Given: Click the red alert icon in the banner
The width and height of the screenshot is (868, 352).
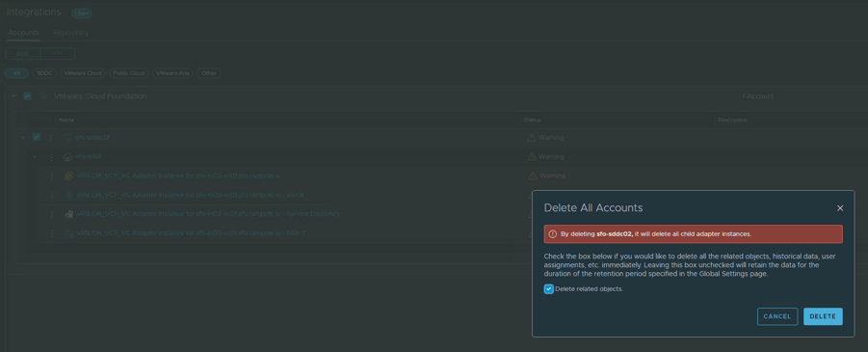Looking at the screenshot, I should [552, 234].
